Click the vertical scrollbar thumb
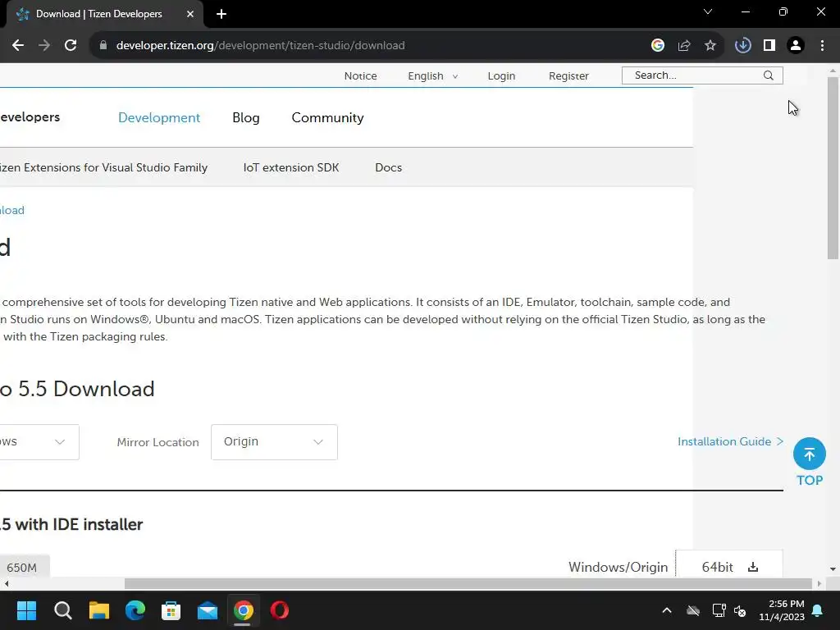 pyautogui.click(x=833, y=168)
